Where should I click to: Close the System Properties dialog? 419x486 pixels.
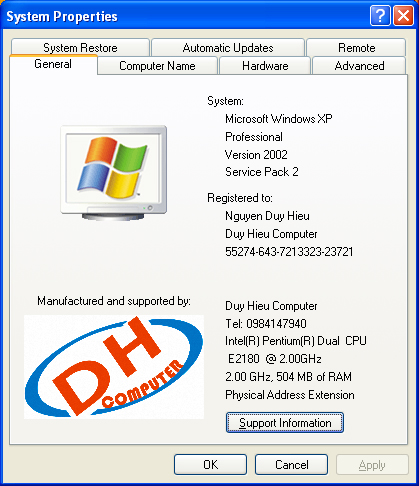(403, 15)
